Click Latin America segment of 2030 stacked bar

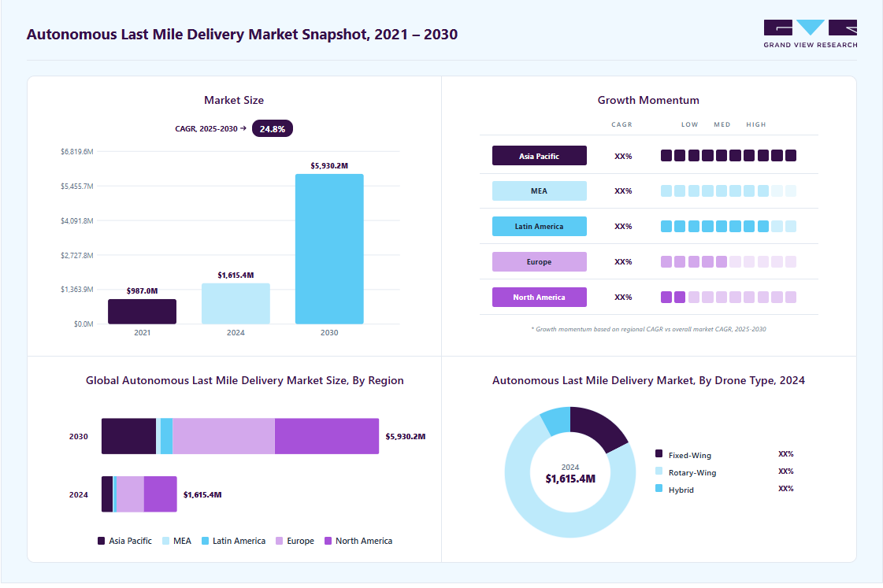click(167, 436)
